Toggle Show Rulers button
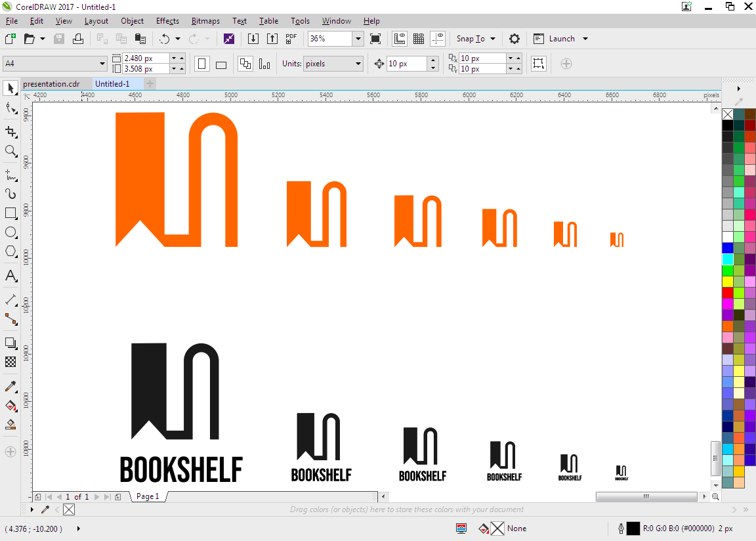The height and width of the screenshot is (541, 756). [x=399, y=39]
